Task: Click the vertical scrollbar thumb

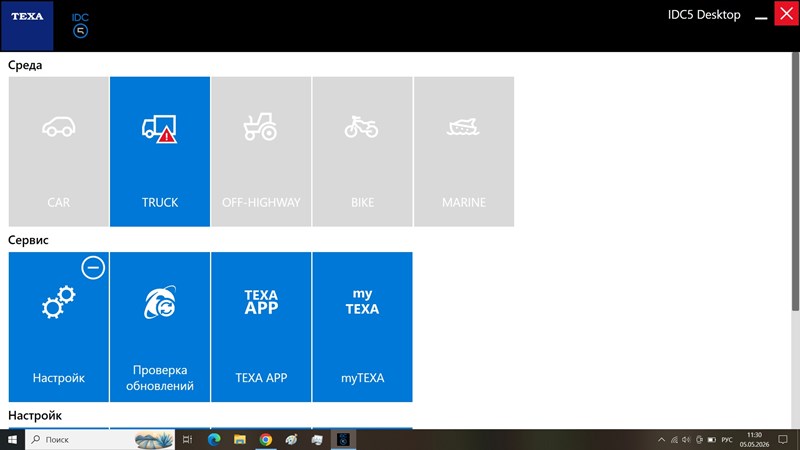Action: pyautogui.click(x=795, y=181)
